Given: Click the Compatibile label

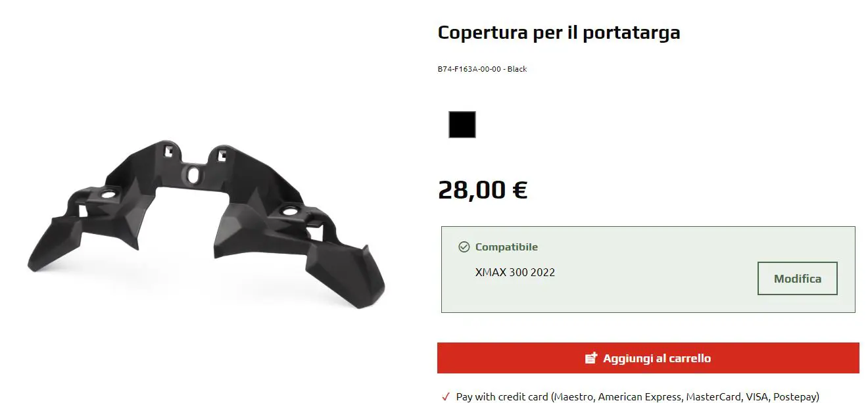Looking at the screenshot, I should click(x=506, y=247).
